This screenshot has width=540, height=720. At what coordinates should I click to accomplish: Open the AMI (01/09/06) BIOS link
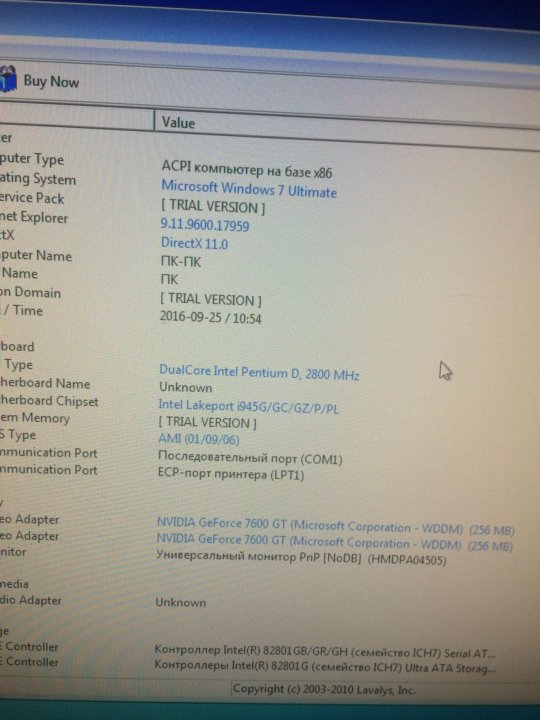tap(198, 439)
